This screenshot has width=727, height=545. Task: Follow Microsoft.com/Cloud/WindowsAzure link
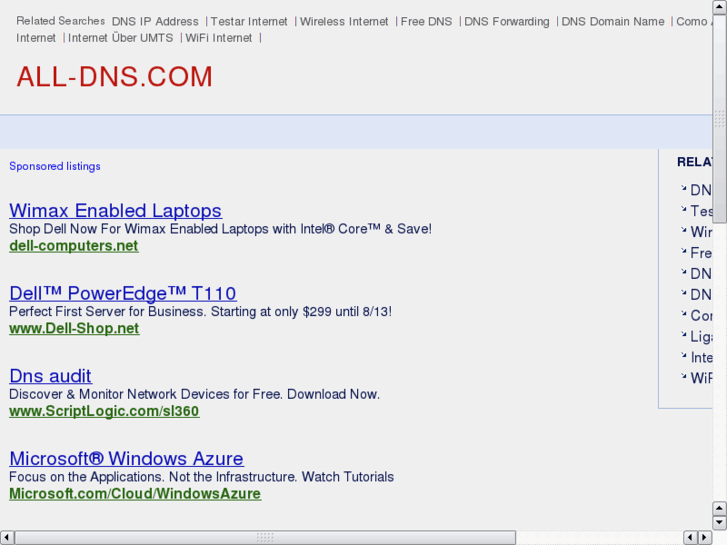(x=135, y=494)
